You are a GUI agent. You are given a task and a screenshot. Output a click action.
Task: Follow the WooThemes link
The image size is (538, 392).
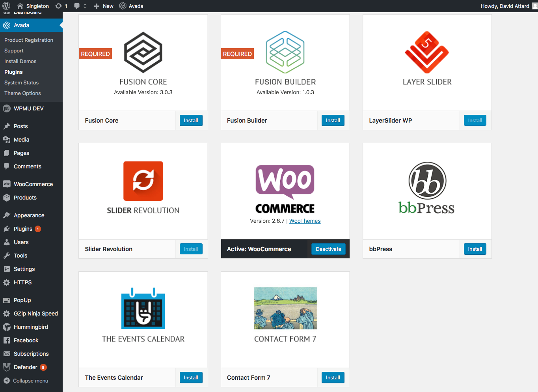click(x=305, y=221)
